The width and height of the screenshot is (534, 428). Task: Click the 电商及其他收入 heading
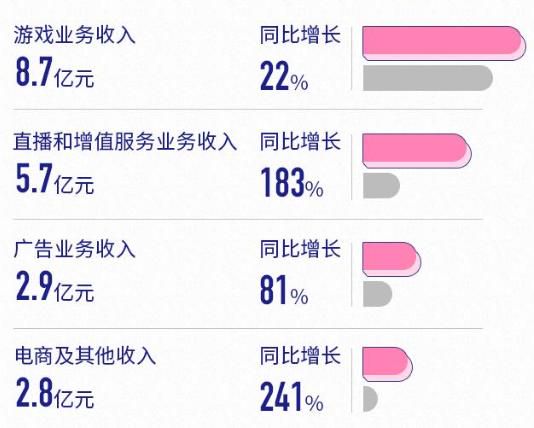[x=85, y=355]
